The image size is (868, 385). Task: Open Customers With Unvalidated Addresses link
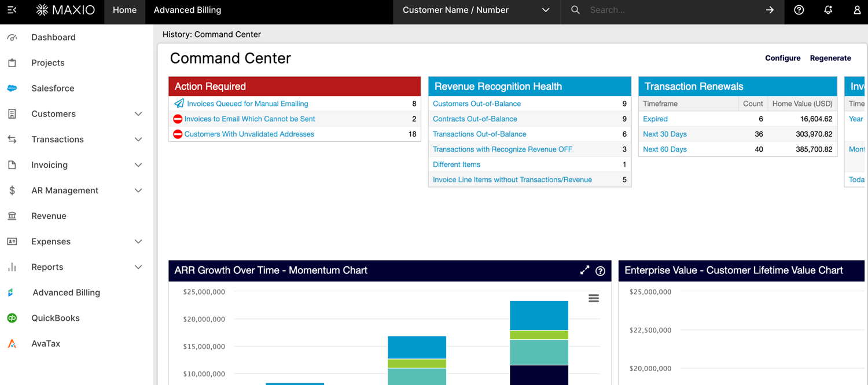pos(249,134)
